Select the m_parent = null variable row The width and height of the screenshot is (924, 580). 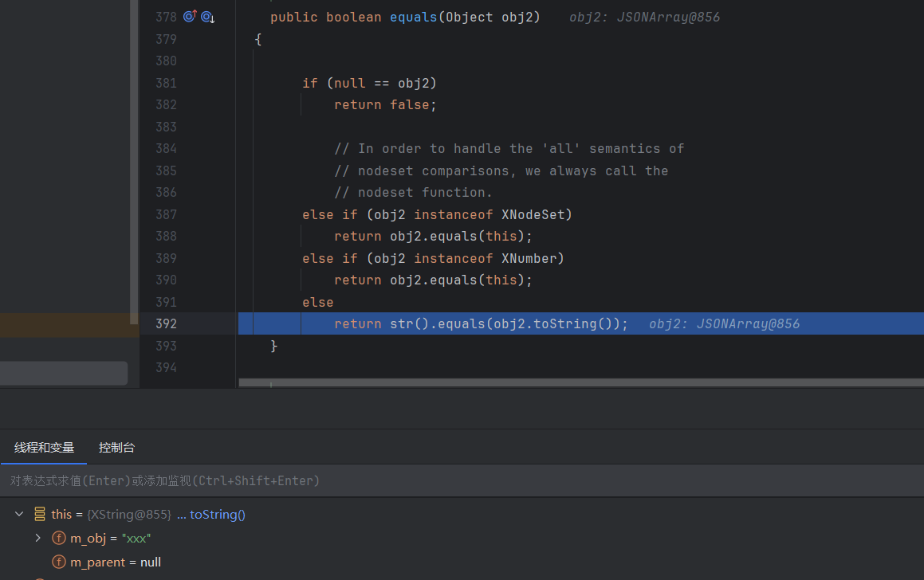tap(116, 562)
